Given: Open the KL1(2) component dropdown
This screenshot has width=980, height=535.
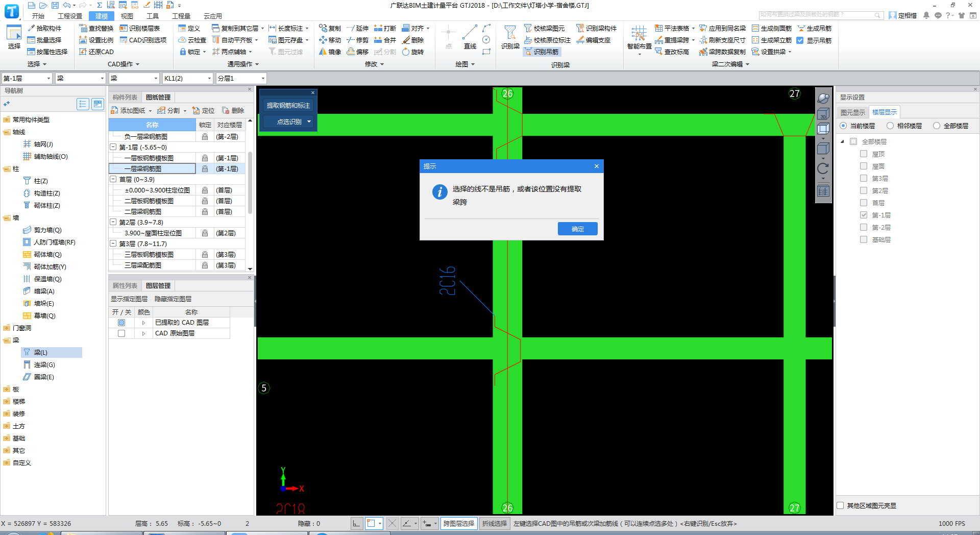Looking at the screenshot, I should pos(209,78).
